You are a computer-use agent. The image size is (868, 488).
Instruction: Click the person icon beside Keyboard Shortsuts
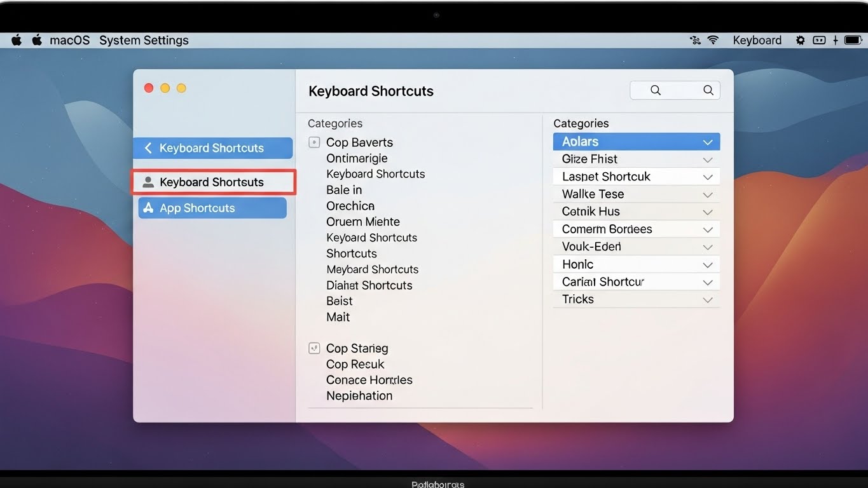[x=148, y=182]
